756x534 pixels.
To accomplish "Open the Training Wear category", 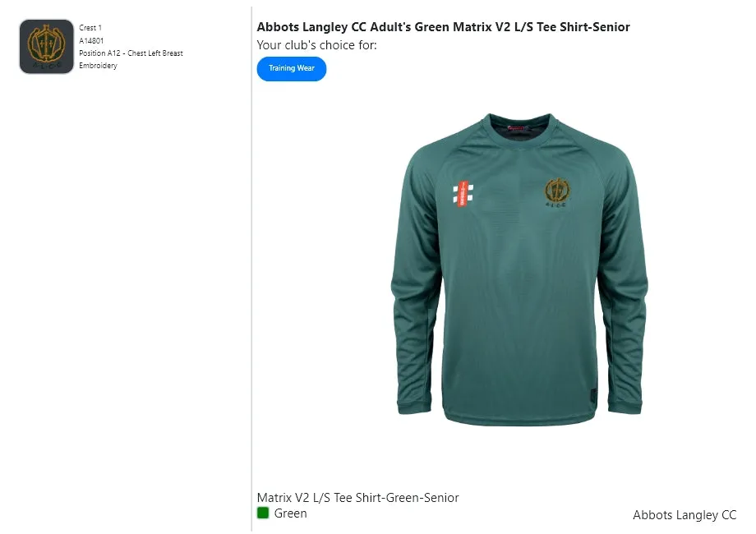I will pyautogui.click(x=292, y=69).
